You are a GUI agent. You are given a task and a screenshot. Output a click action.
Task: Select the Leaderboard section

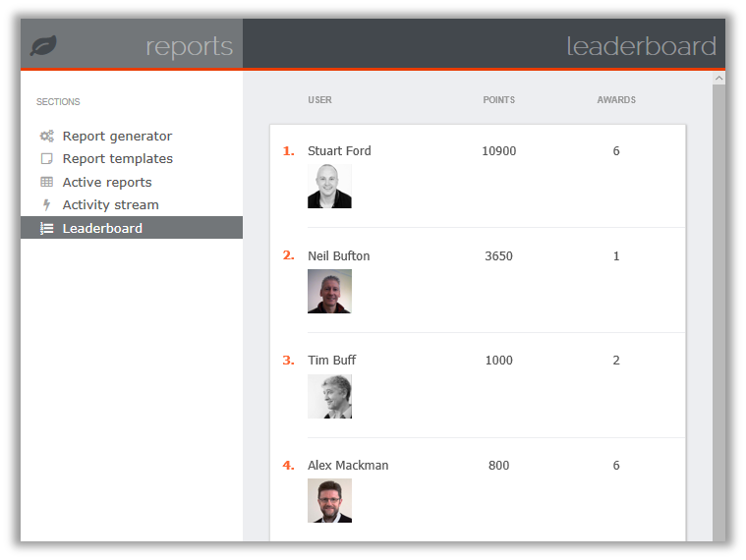[132, 228]
